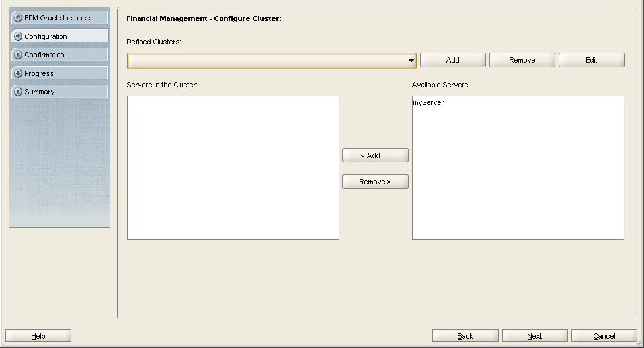This screenshot has width=644, height=348.
Task: Click the Help button
Action: click(38, 335)
